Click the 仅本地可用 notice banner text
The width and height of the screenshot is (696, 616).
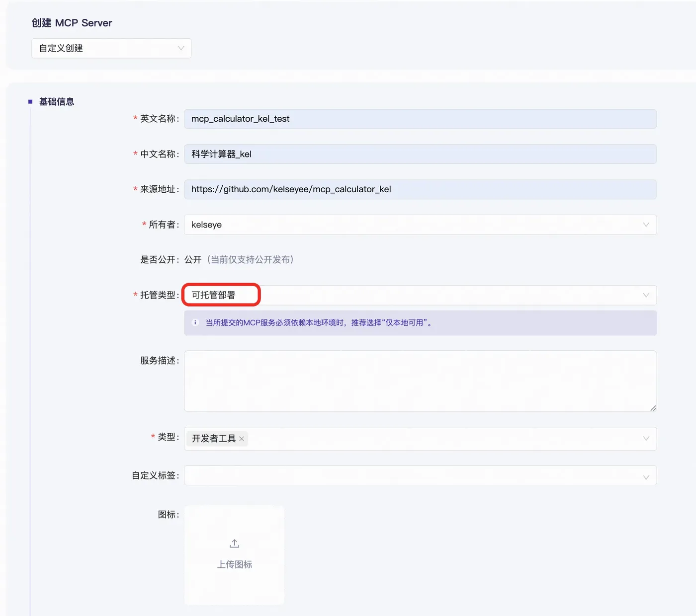319,323
